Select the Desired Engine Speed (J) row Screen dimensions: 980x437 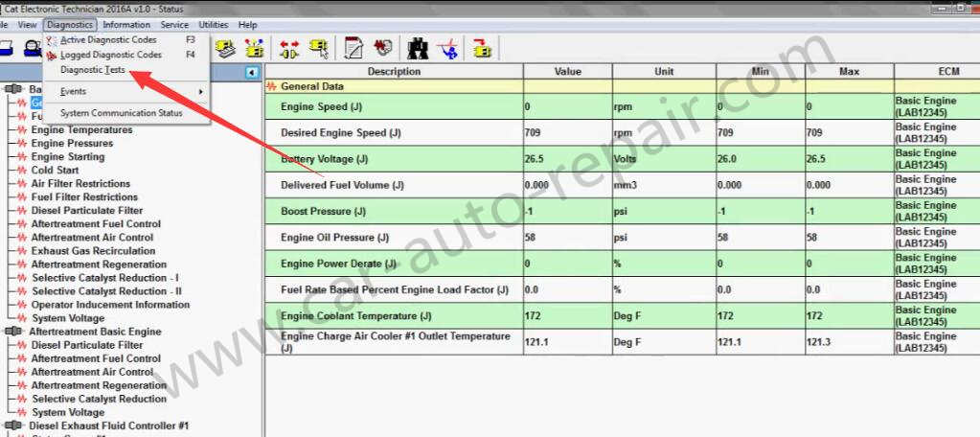pos(623,133)
